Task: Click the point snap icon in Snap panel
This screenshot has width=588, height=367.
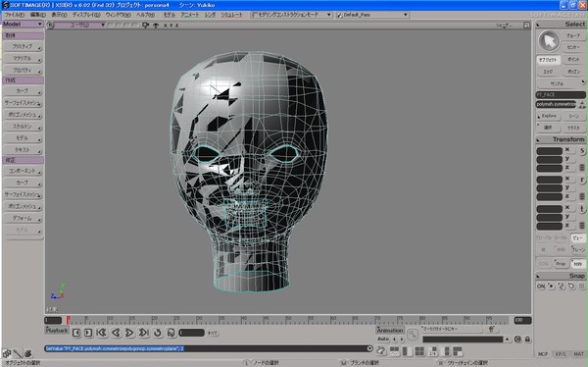Action: click(x=551, y=286)
